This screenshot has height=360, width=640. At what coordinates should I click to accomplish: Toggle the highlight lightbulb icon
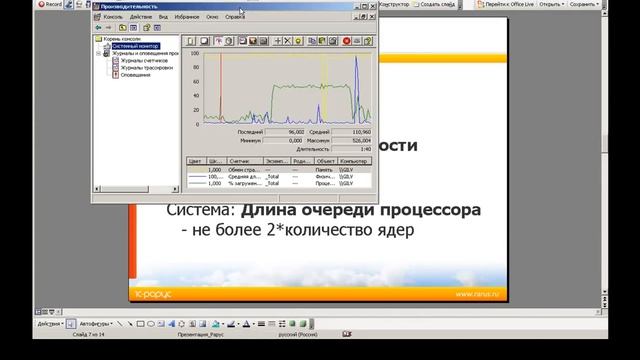(x=298, y=41)
